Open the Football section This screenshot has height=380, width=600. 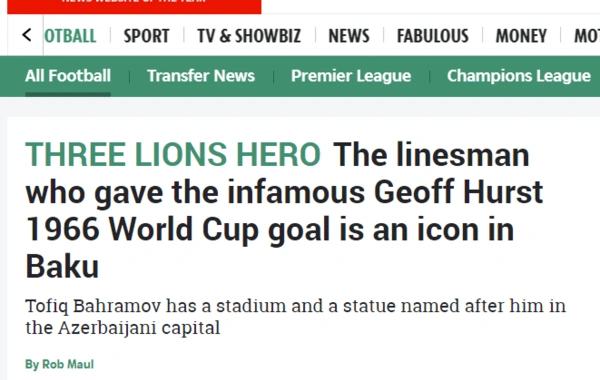coord(70,36)
